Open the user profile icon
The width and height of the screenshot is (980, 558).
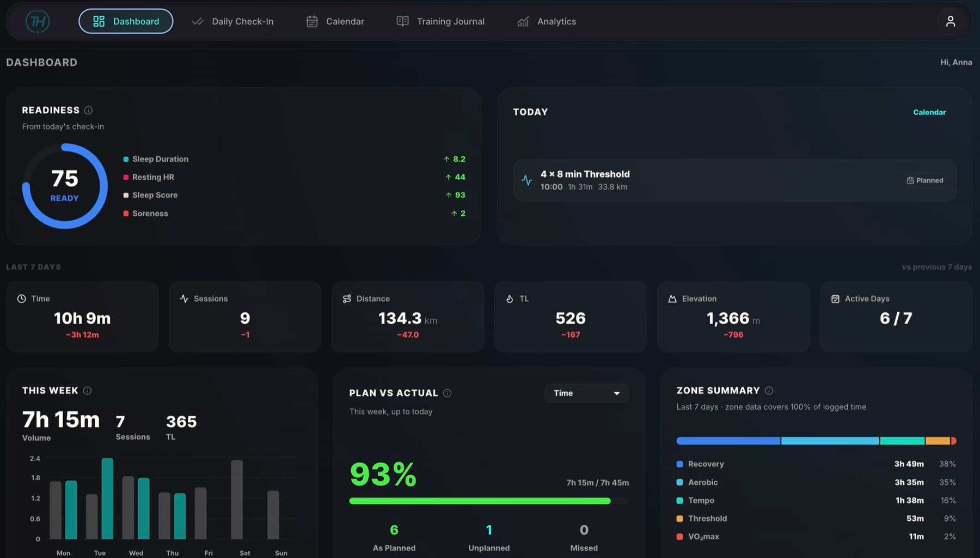(x=950, y=21)
